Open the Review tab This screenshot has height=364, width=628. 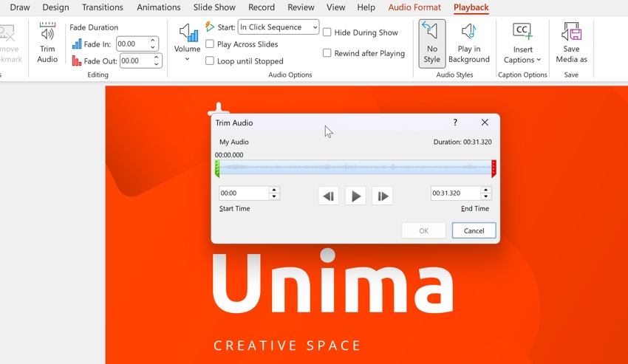click(301, 7)
